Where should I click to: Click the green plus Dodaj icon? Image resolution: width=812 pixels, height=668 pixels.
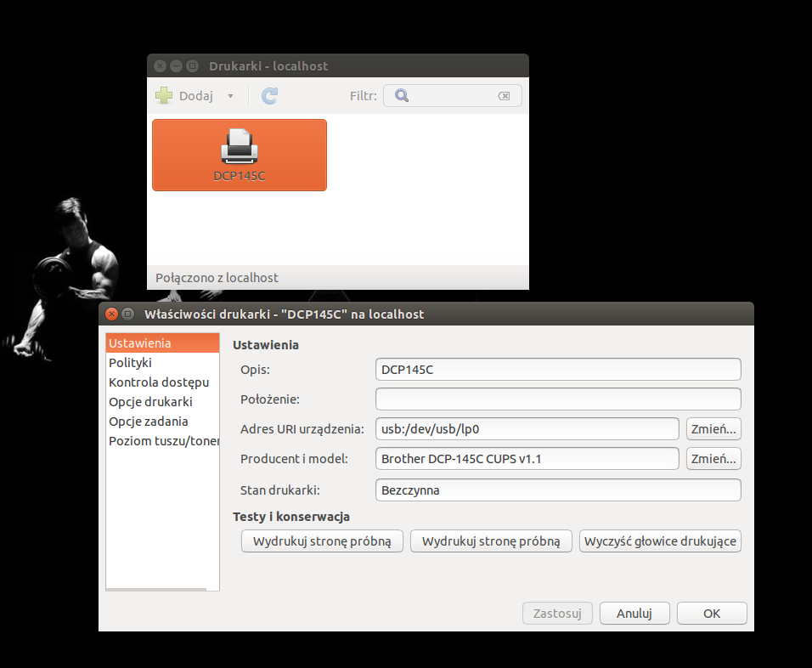164,95
